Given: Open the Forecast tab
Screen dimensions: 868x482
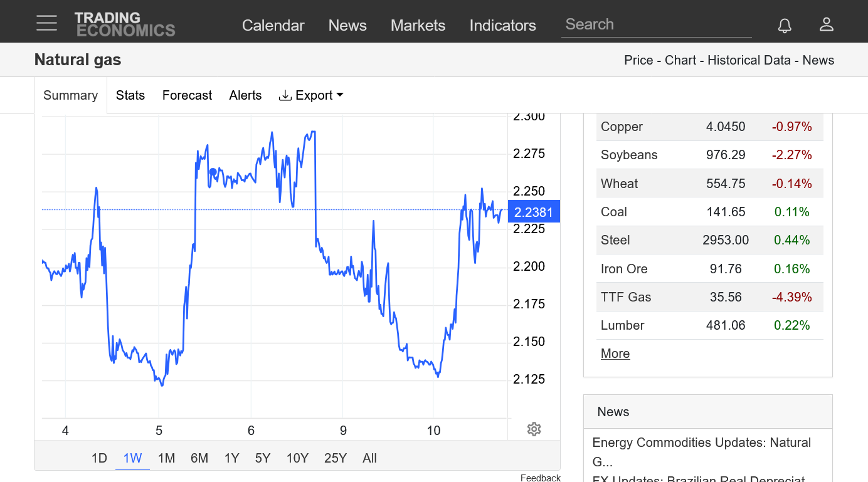Looking at the screenshot, I should point(187,95).
